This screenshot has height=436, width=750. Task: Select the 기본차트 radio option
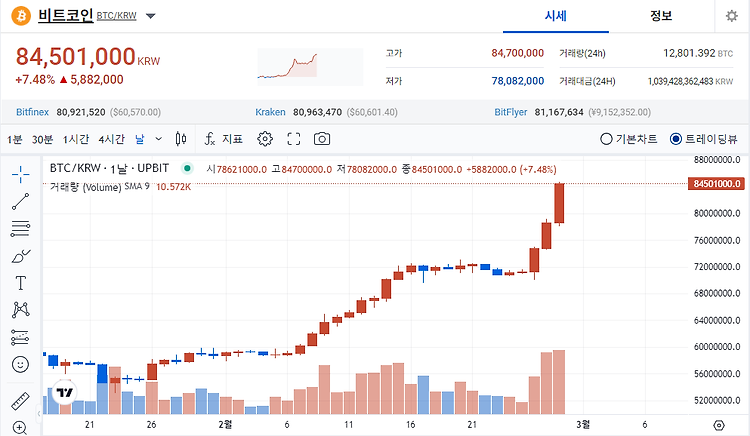coord(629,139)
